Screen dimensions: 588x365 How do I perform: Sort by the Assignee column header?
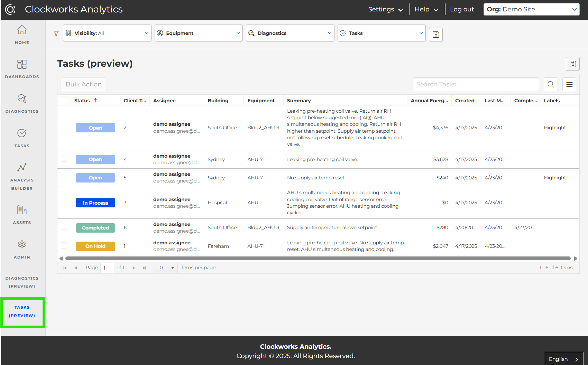coord(164,101)
